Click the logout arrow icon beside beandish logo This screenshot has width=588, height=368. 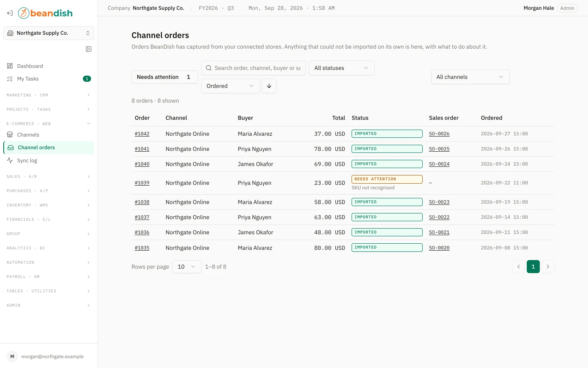(x=10, y=13)
